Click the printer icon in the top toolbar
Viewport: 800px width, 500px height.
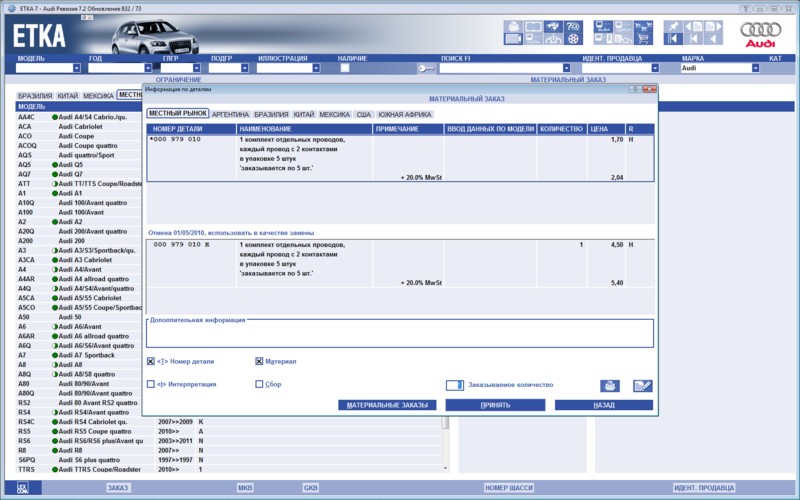513,26
